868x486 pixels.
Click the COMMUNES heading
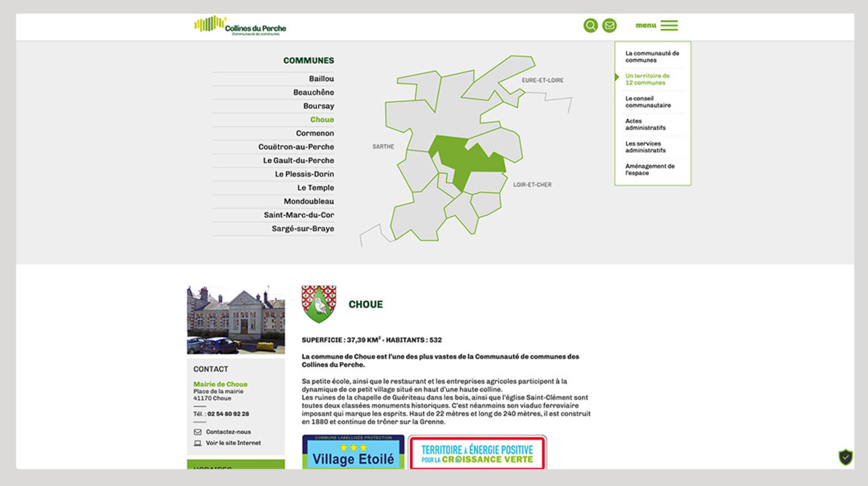(309, 61)
